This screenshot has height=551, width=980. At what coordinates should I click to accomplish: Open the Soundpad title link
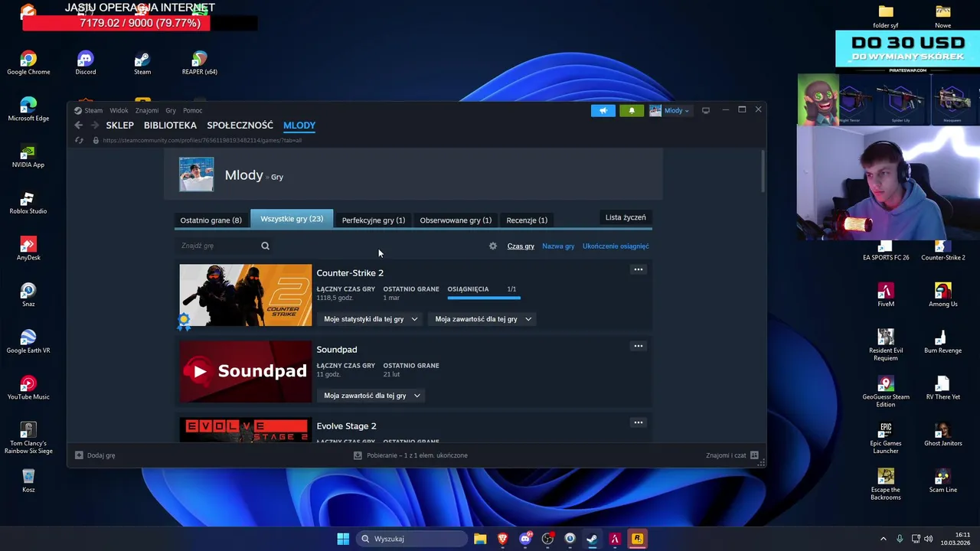[337, 350]
